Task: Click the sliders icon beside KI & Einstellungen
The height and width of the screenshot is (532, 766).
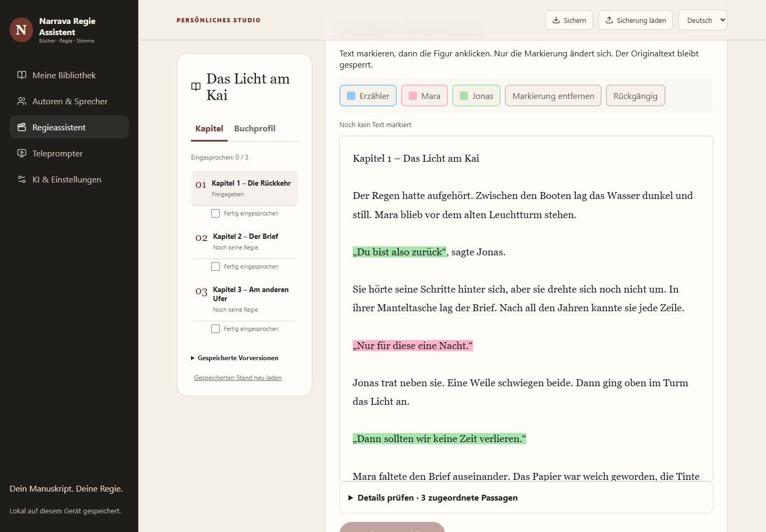Action: (22, 179)
